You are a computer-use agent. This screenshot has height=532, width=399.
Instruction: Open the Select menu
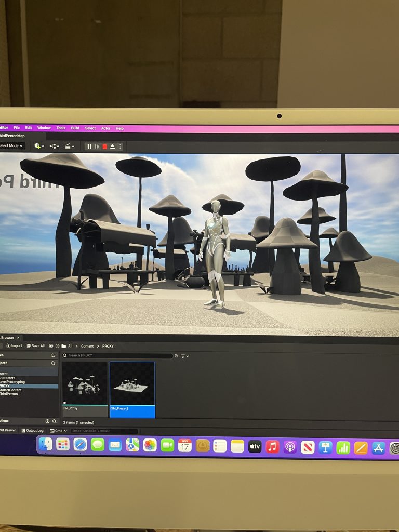[x=90, y=128]
